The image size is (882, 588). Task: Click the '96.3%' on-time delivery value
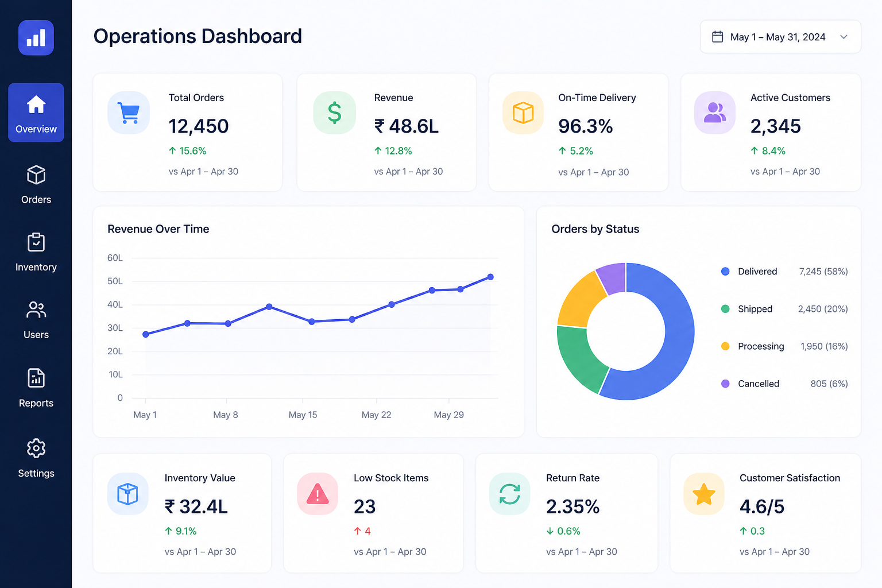[586, 126]
